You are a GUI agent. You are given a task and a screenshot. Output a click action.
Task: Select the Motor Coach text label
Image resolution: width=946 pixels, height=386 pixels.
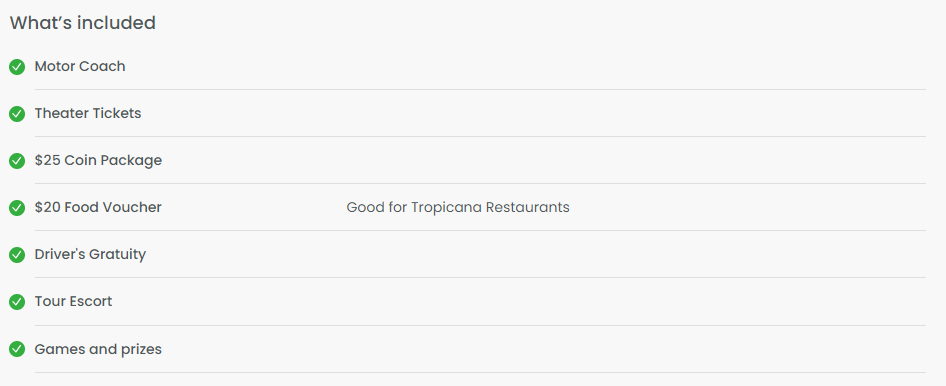80,66
